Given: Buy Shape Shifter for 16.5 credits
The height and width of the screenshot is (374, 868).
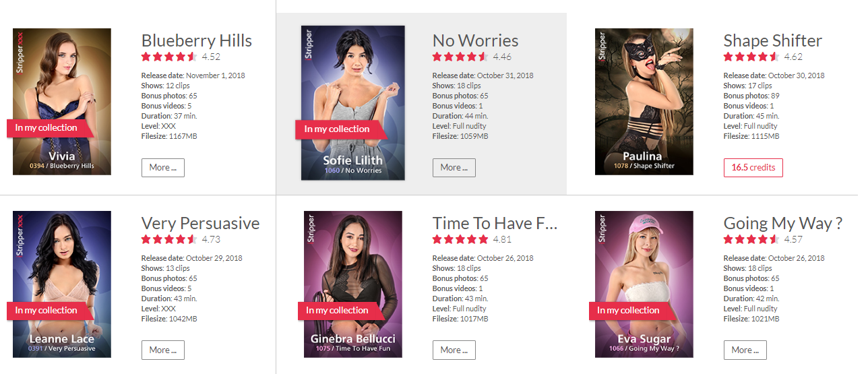Looking at the screenshot, I should coord(753,168).
